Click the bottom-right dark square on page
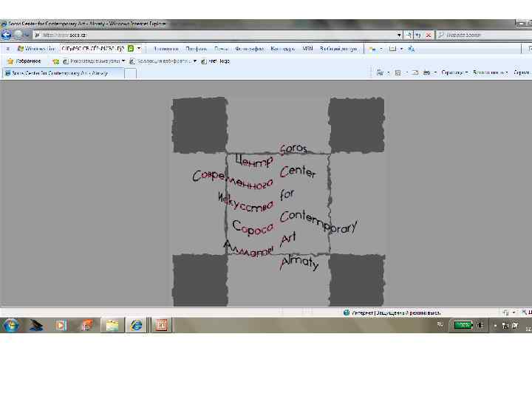The image size is (532, 399). 357,280
